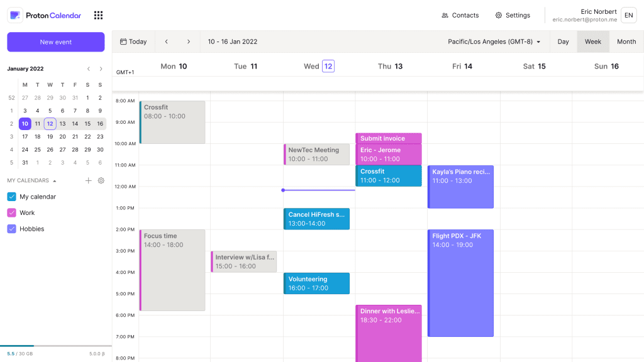Click the New event button

[56, 42]
